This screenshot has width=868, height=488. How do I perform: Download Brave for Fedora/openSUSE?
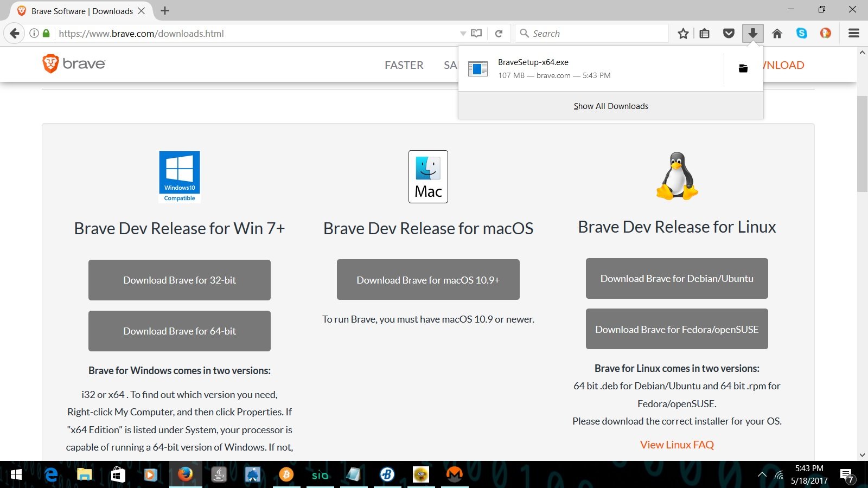pyautogui.click(x=677, y=329)
